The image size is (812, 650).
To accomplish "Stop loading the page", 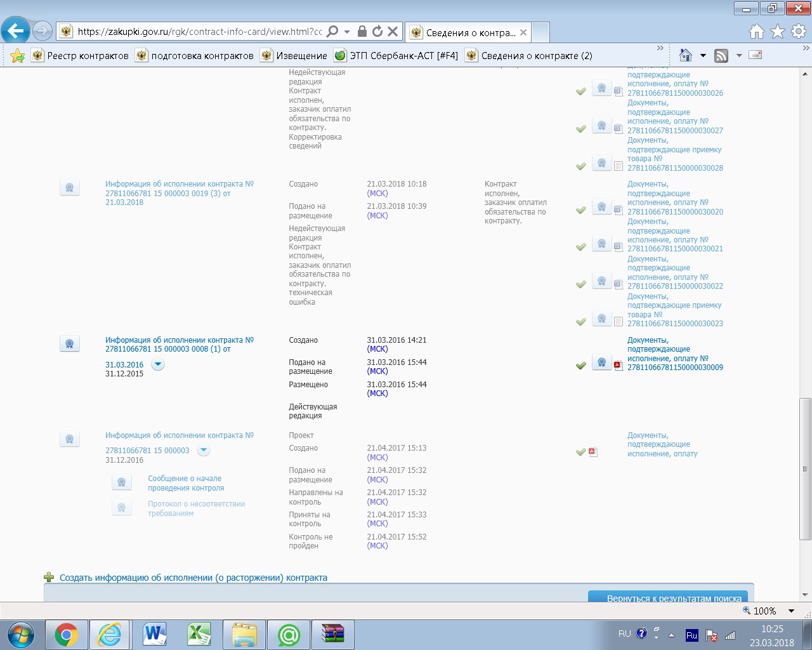I will pyautogui.click(x=393, y=31).
